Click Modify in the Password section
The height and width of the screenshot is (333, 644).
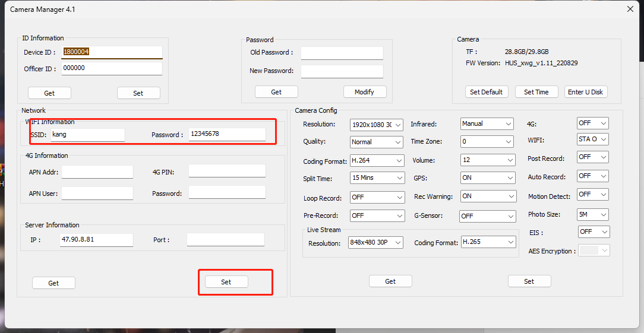[364, 92]
